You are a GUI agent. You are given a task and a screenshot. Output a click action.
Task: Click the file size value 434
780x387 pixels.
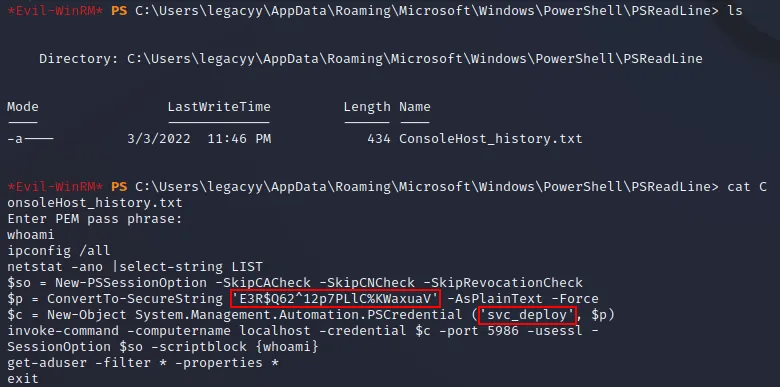379,138
